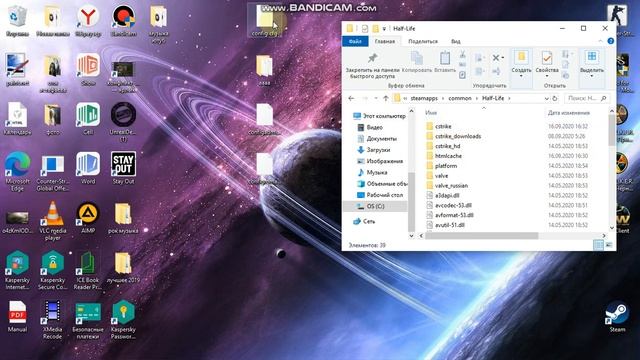Click the Paste icon in the ribbon
The width and height of the screenshot is (640, 360).
[x=445, y=62]
